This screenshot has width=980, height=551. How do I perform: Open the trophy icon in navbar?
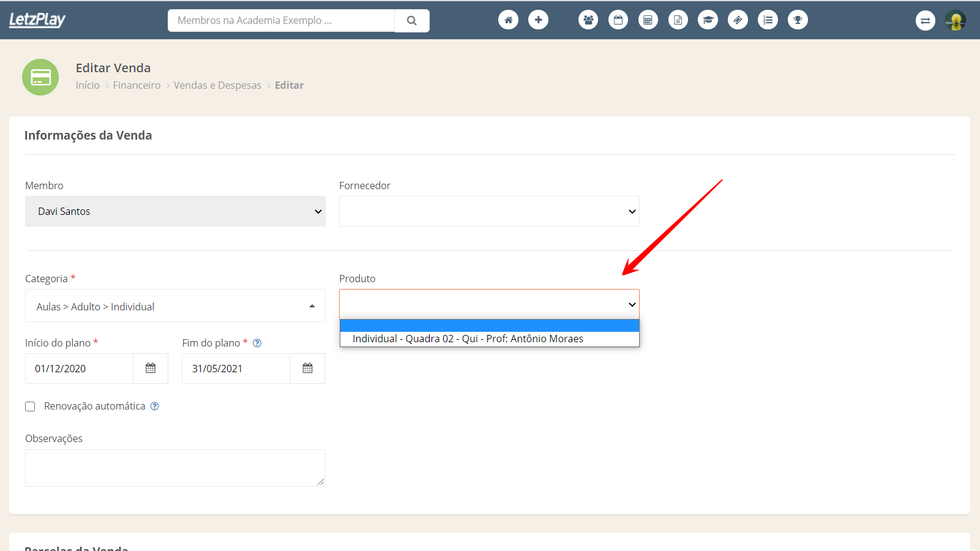click(x=798, y=20)
